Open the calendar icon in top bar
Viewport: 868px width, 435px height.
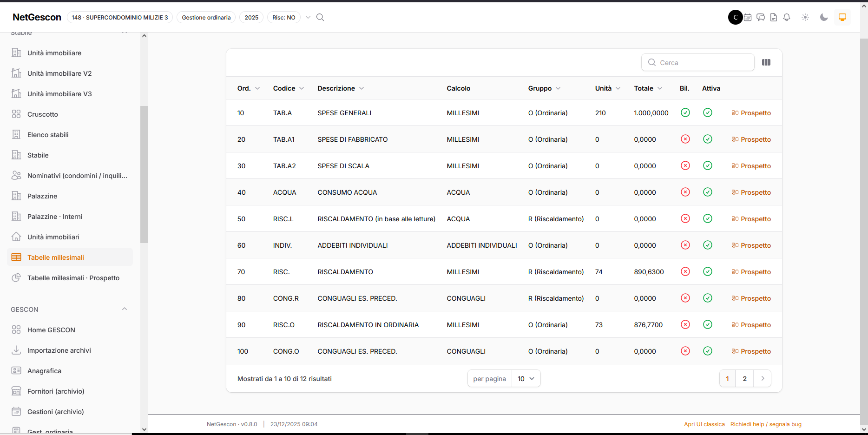[x=748, y=17]
